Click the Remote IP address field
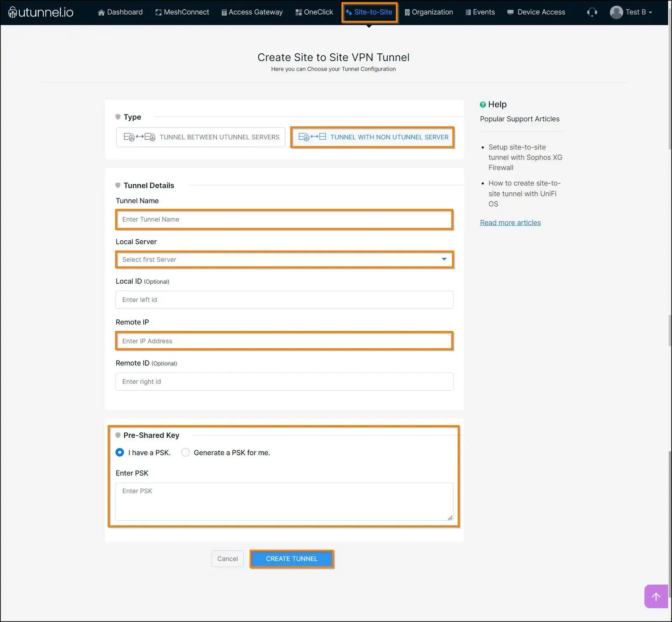Viewport: 672px width, 622px height. coord(284,341)
